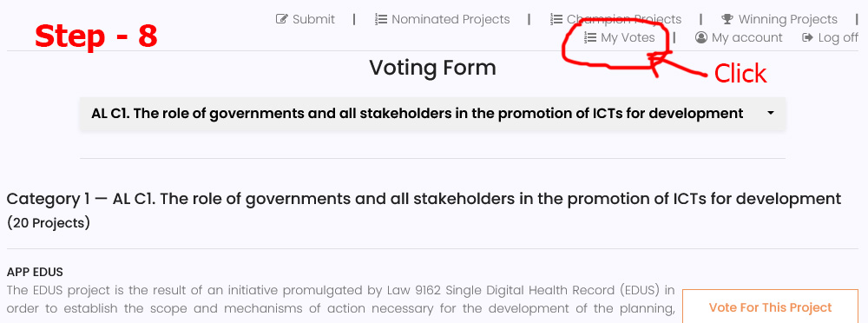This screenshot has width=868, height=323.
Task: Click the Champion Projects list icon
Action: [556, 19]
